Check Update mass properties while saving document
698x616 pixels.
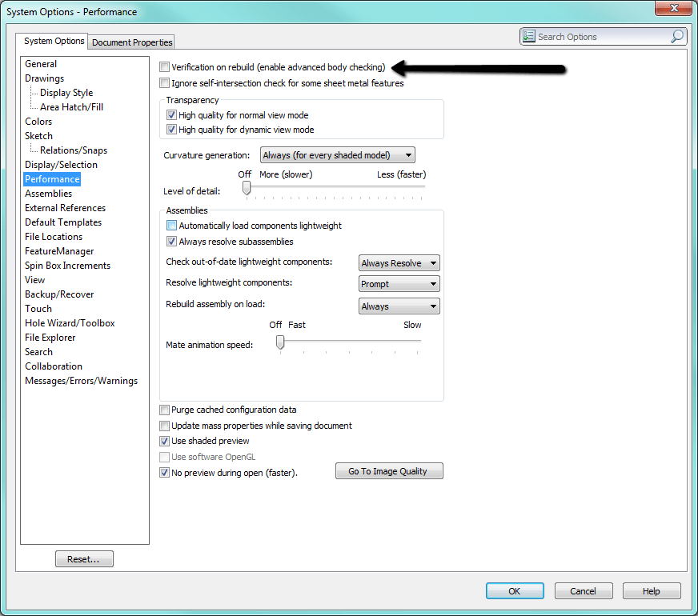pos(164,426)
